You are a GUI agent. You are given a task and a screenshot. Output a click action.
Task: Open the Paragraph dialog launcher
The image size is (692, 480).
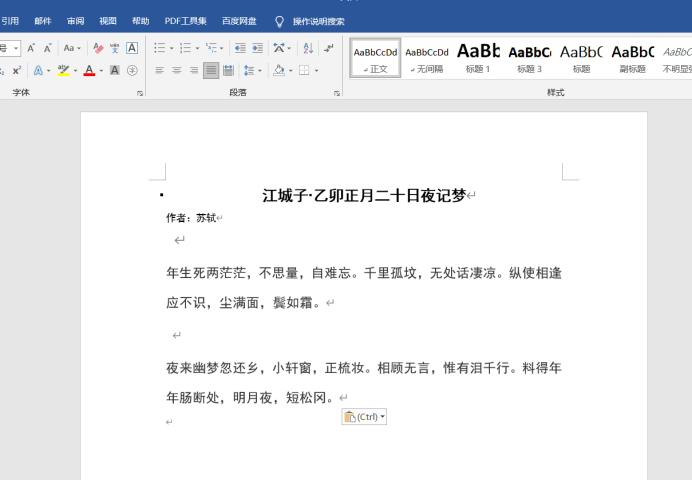337,93
